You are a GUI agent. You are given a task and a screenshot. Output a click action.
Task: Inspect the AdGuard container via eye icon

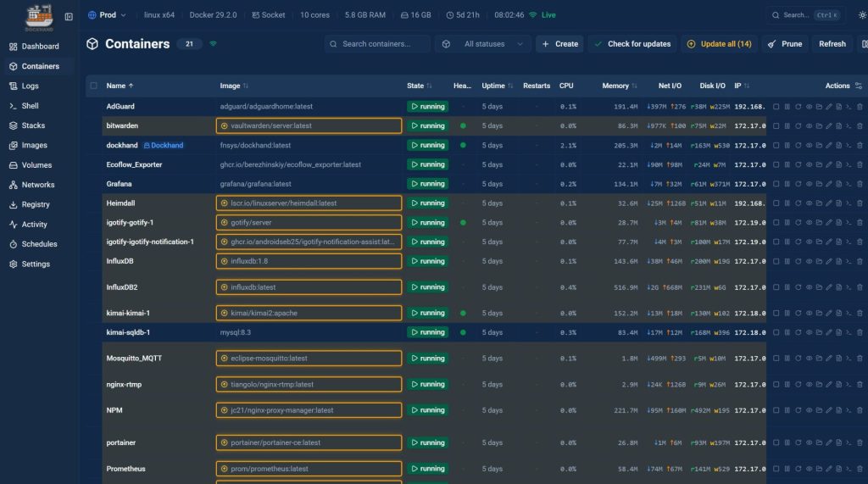click(809, 106)
